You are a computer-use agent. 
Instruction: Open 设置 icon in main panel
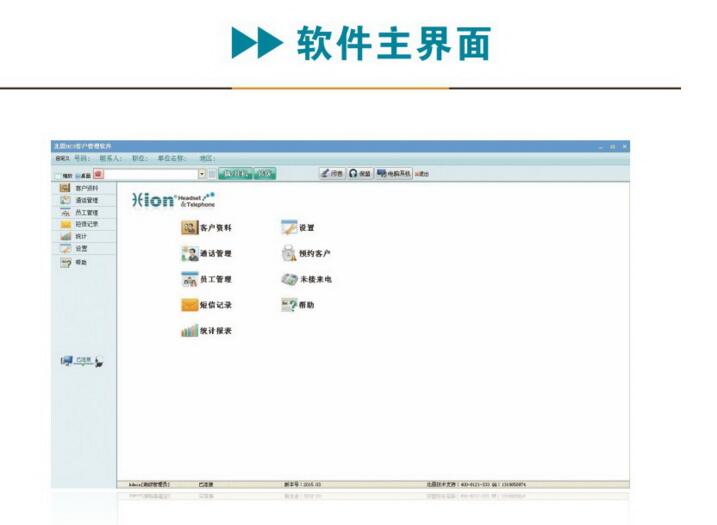(x=289, y=228)
